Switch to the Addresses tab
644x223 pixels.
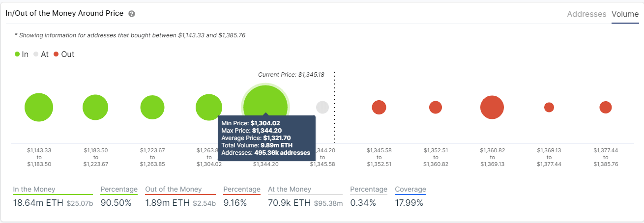586,14
